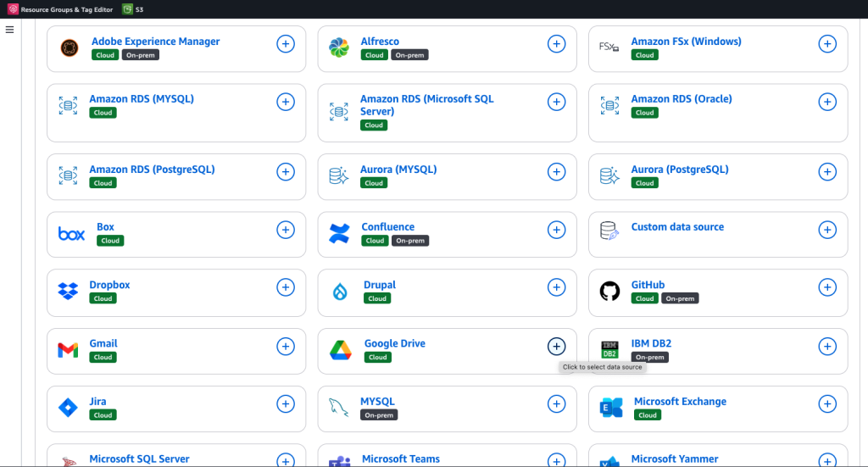Viewport: 868px width, 467px height.
Task: Add the Google Drive data source
Action: pyautogui.click(x=556, y=347)
